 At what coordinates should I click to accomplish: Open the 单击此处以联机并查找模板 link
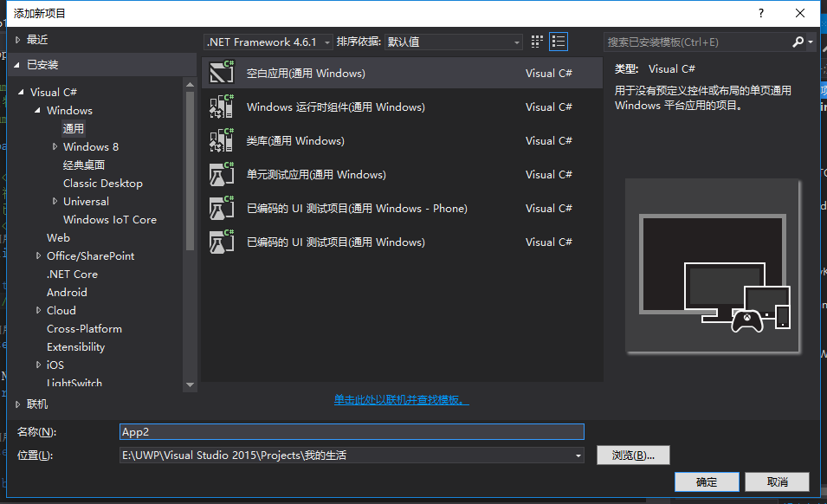pyautogui.click(x=401, y=400)
